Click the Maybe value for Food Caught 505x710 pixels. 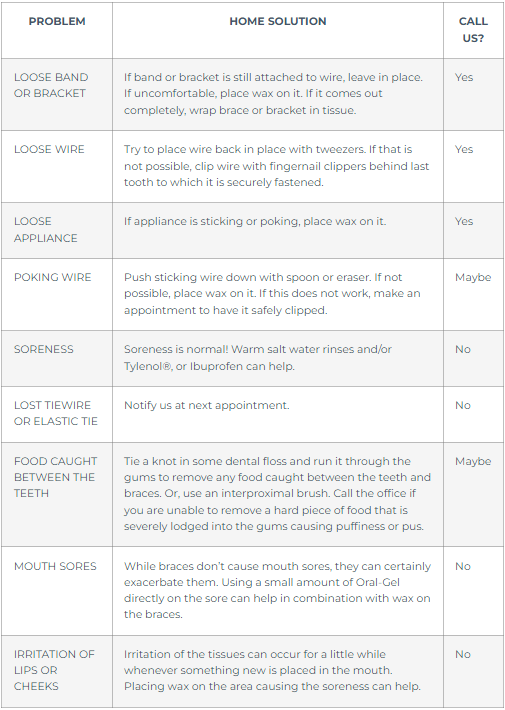[x=473, y=461]
